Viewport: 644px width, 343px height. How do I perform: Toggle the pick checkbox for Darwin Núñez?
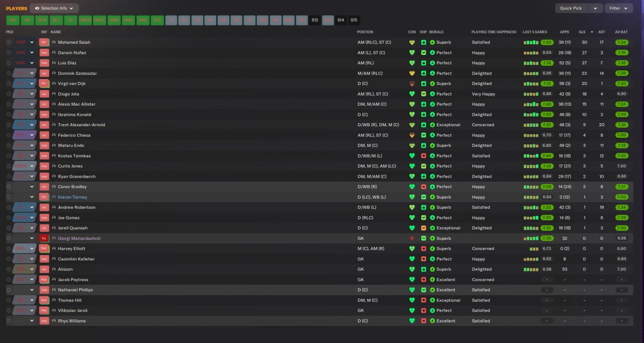coord(9,53)
